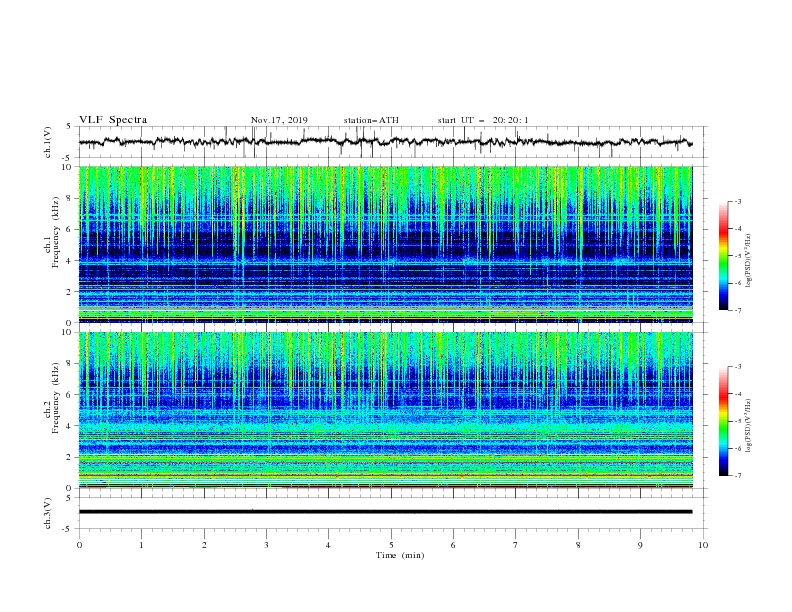Image resolution: width=792 pixels, height=612 pixels.
Task: Click the "Time (min)" axis label
Action: [400, 555]
